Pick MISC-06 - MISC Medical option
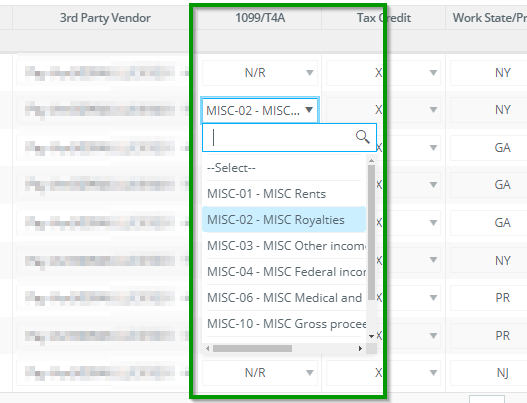Screen dimensions: 527x403 point(284,297)
